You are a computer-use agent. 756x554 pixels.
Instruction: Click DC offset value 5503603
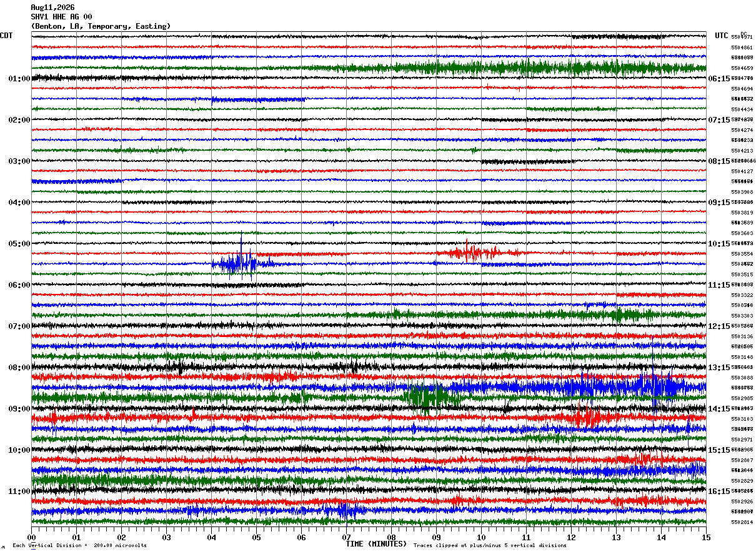[x=742, y=233]
